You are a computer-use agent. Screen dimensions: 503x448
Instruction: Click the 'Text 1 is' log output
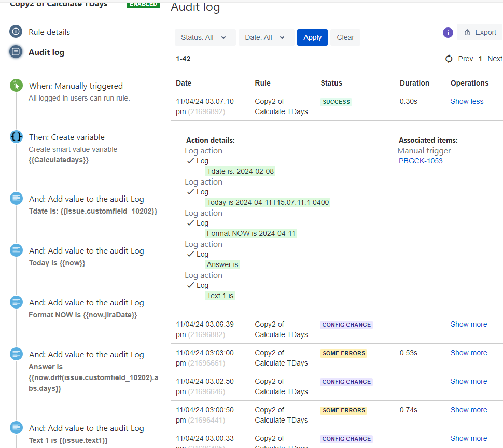(x=220, y=296)
